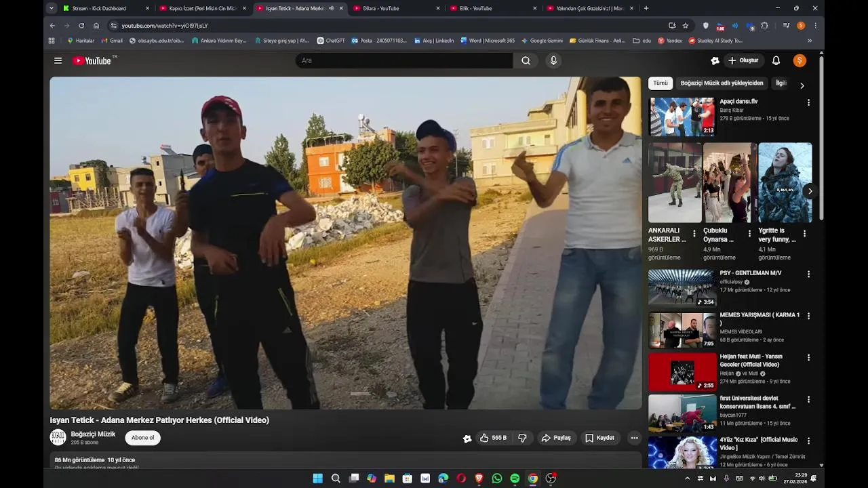Open the Oluştur create menu

(743, 60)
